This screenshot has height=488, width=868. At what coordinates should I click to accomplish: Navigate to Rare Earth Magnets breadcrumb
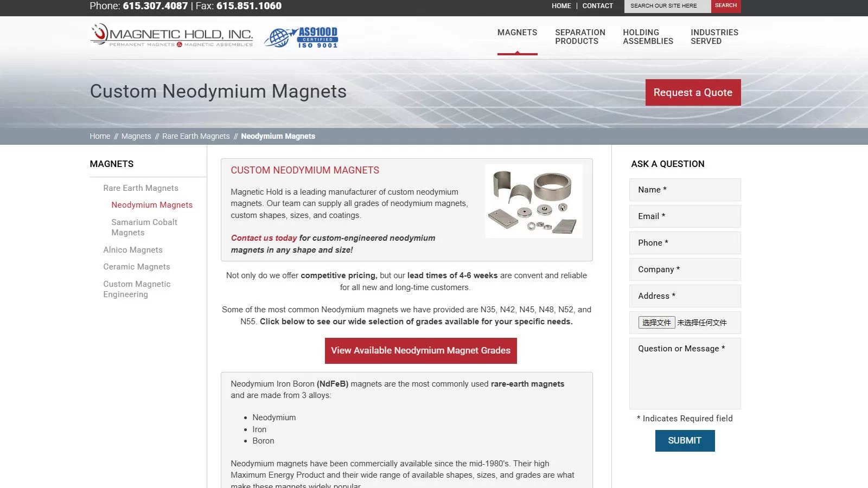coord(196,136)
